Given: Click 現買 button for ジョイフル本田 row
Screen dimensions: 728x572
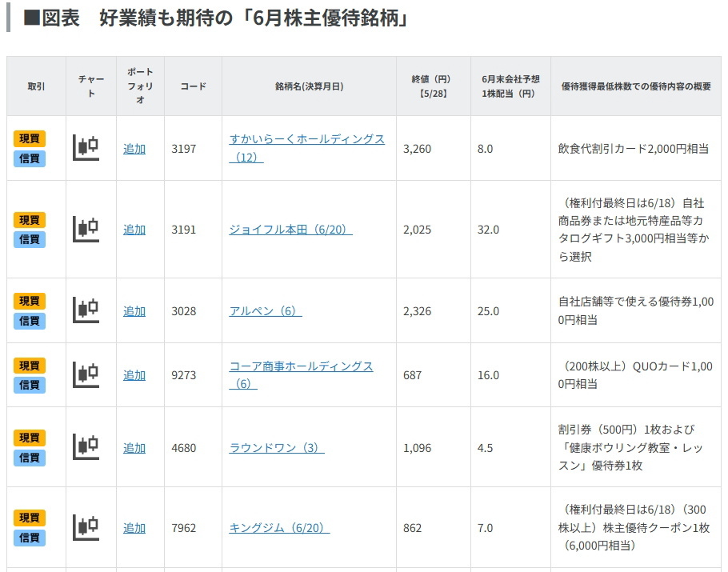Looking at the screenshot, I should (x=30, y=220).
